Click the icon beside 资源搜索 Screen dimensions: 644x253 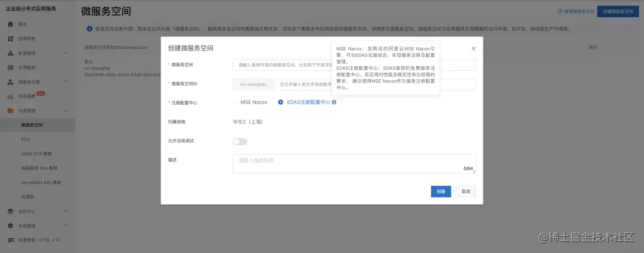point(11,240)
